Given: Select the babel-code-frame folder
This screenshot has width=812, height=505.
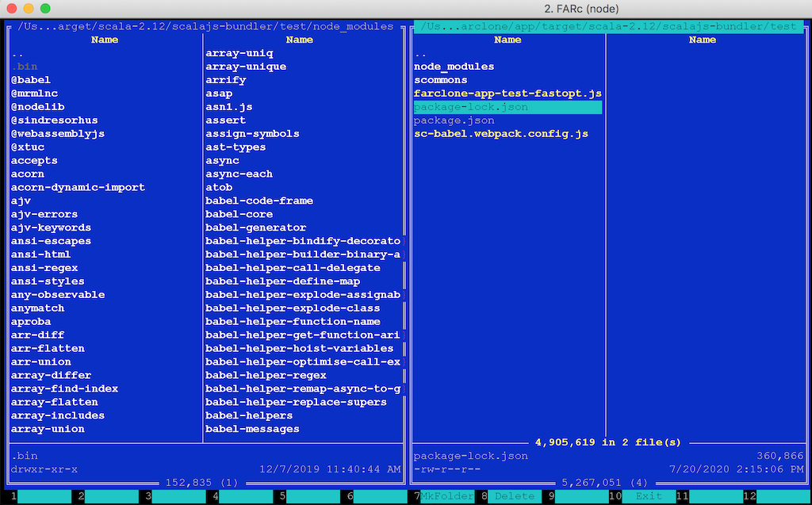Looking at the screenshot, I should (x=259, y=201).
